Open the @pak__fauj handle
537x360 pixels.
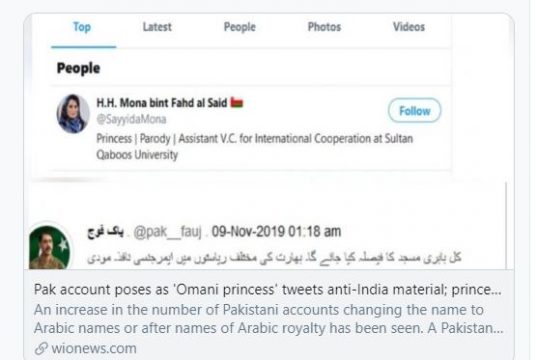tap(167, 232)
